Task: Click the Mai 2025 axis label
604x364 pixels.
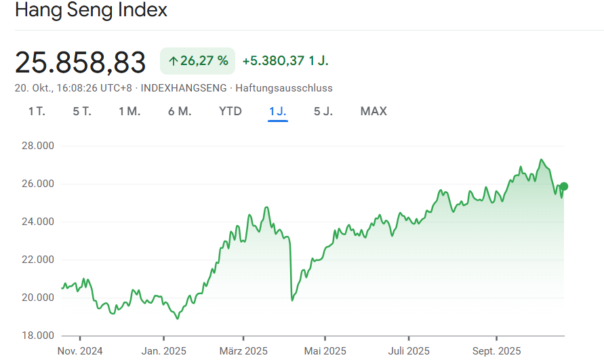Action: (x=325, y=351)
